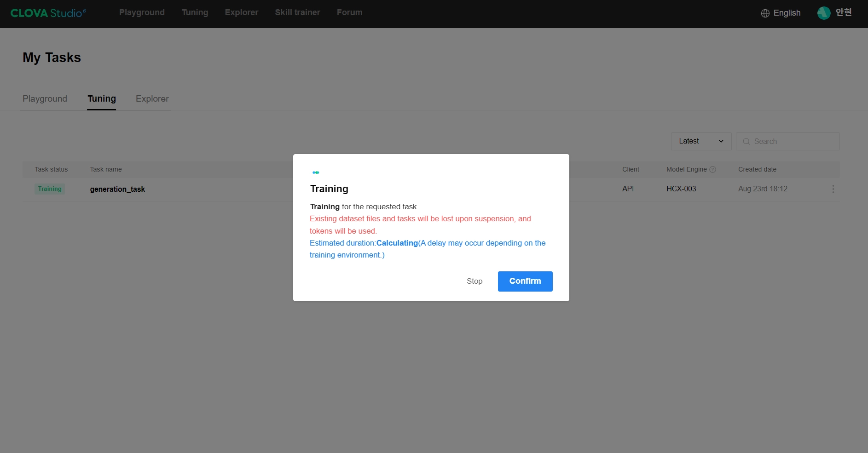The image size is (868, 453).
Task: Select the Explorer tab under My Tasks
Action: (x=152, y=99)
